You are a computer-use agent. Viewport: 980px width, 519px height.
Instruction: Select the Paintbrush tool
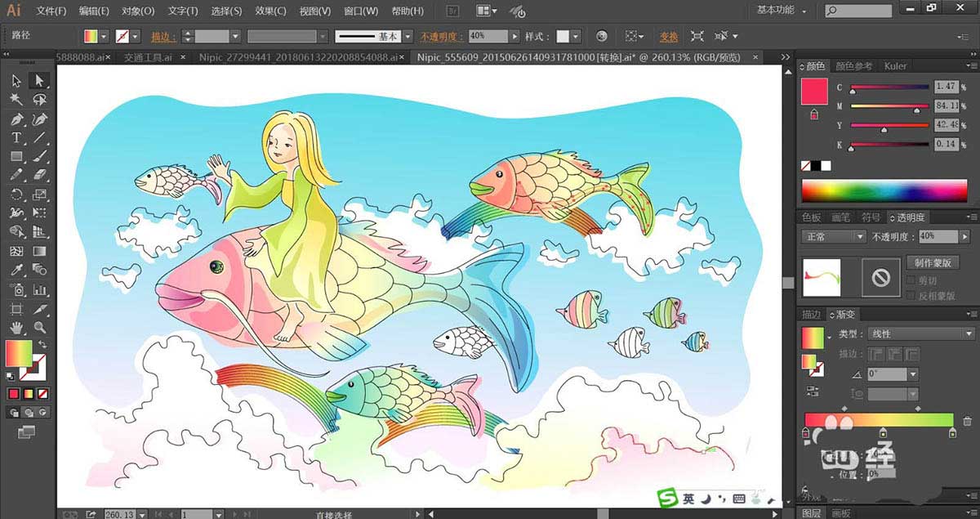click(38, 157)
